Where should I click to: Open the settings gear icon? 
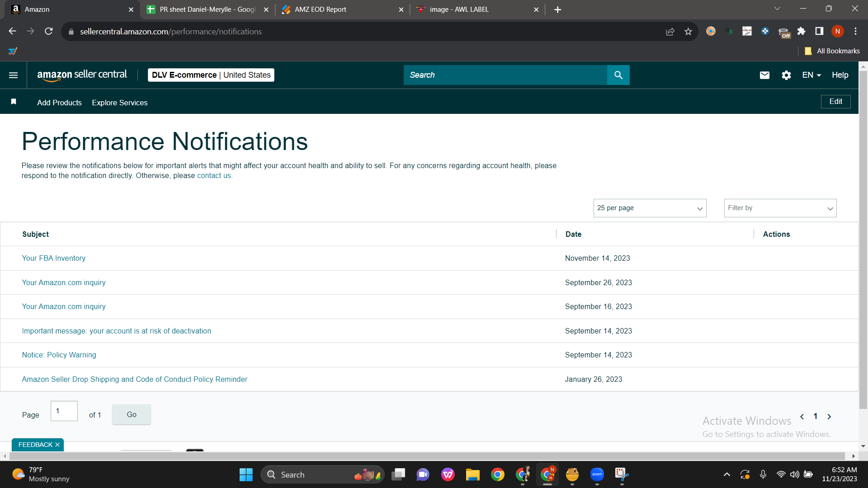point(786,75)
